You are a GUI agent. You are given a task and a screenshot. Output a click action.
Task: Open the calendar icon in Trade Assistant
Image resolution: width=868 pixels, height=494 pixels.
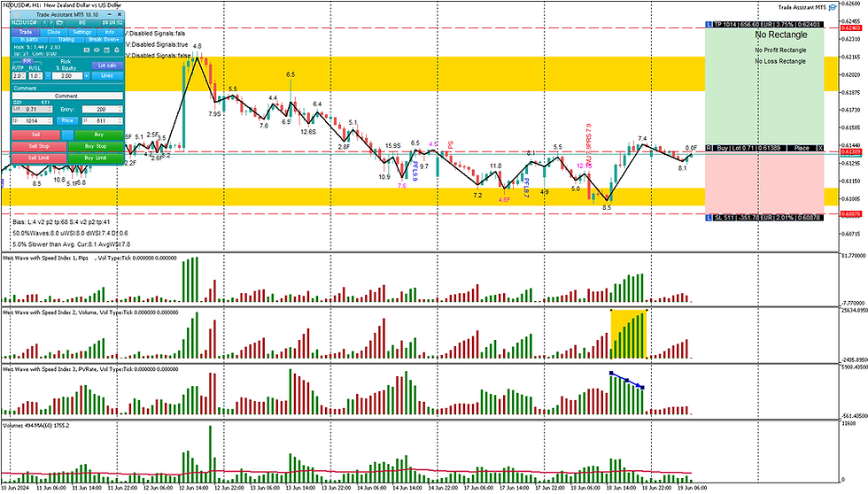point(107,50)
